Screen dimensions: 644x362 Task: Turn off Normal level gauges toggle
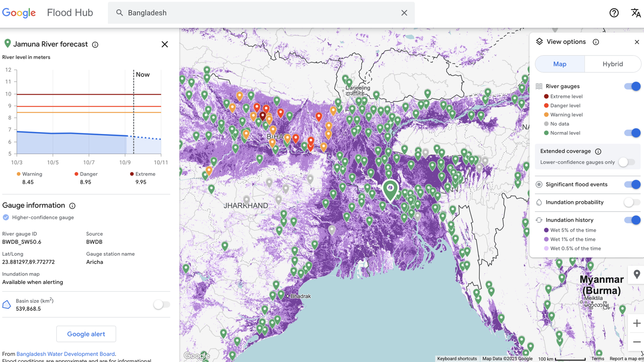(632, 133)
